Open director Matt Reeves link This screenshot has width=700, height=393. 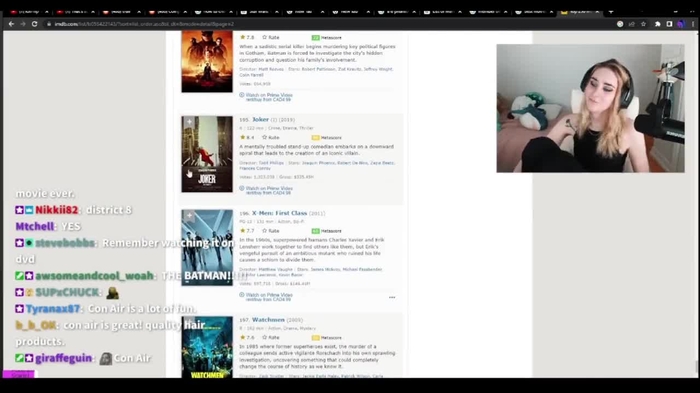(271, 69)
